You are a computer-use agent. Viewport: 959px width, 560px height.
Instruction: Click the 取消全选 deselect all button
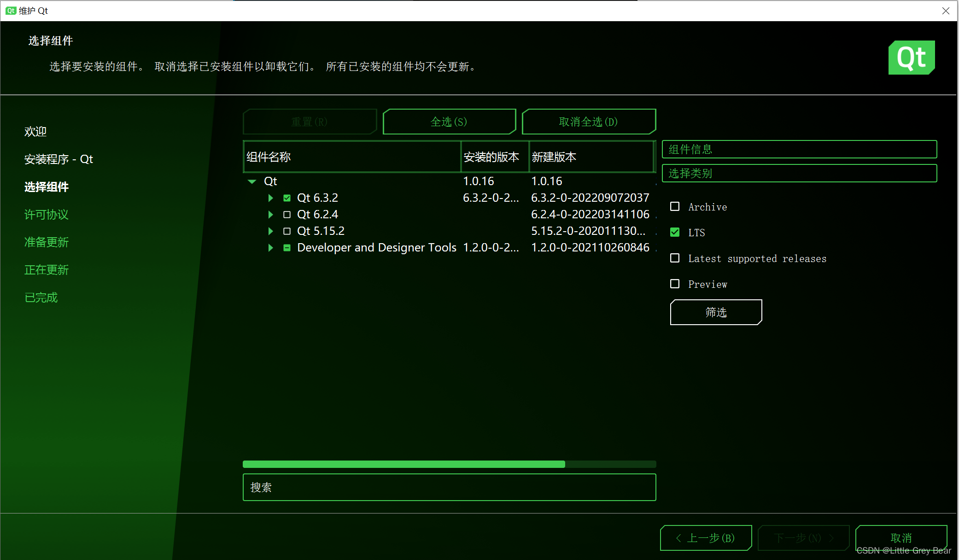coord(589,122)
